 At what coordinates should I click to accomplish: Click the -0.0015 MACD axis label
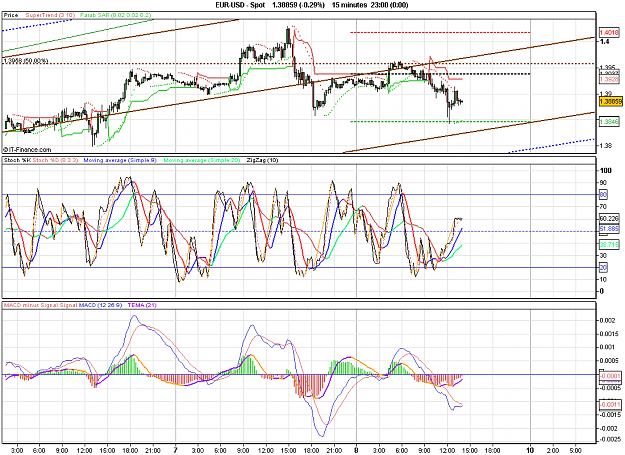609,415
